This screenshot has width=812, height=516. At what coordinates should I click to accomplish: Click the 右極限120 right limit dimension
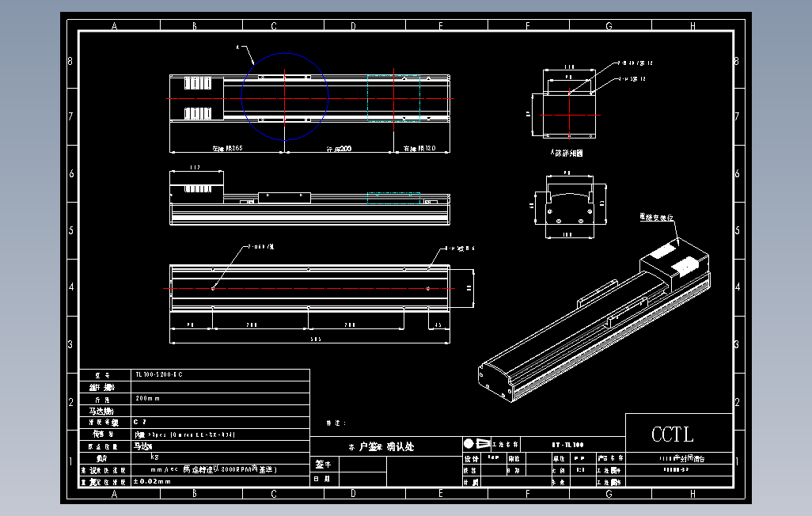tap(419, 148)
